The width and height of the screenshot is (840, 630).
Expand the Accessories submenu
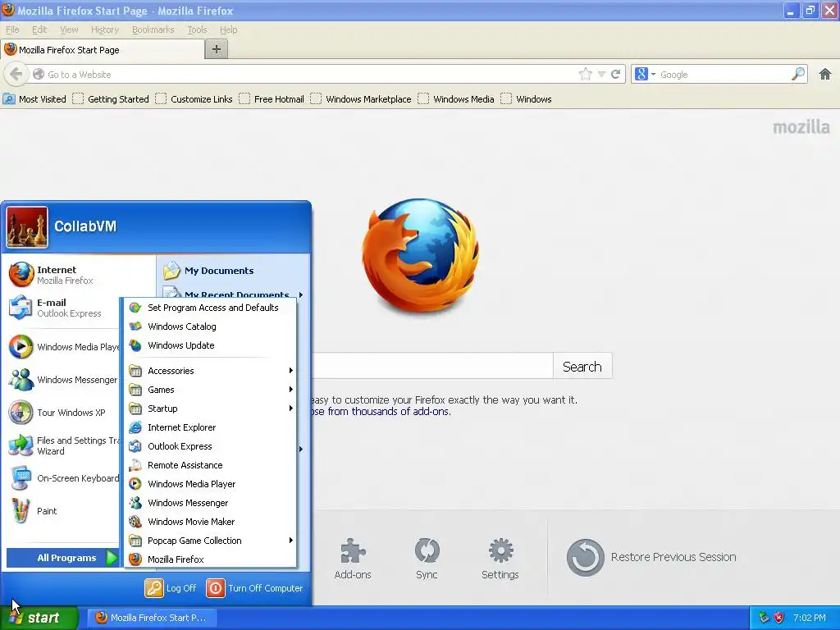point(211,371)
